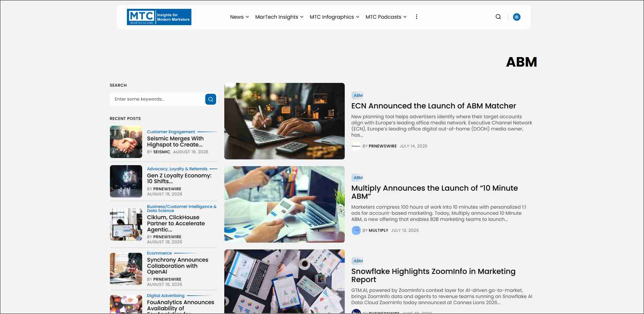Focus the 'Enter some keywords' search field
Image resolution: width=644 pixels, height=314 pixels.
coord(157,99)
